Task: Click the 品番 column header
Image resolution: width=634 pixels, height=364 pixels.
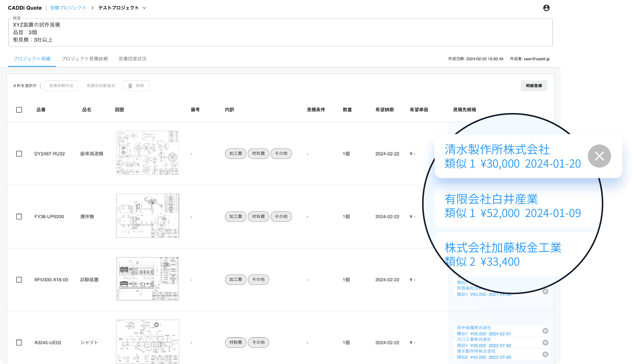Action: coord(41,110)
